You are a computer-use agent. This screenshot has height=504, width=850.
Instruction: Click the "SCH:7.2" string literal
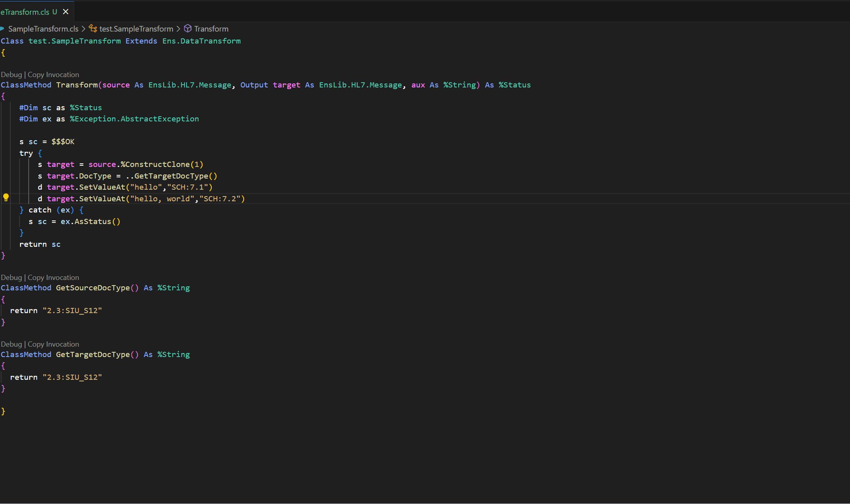tap(219, 199)
